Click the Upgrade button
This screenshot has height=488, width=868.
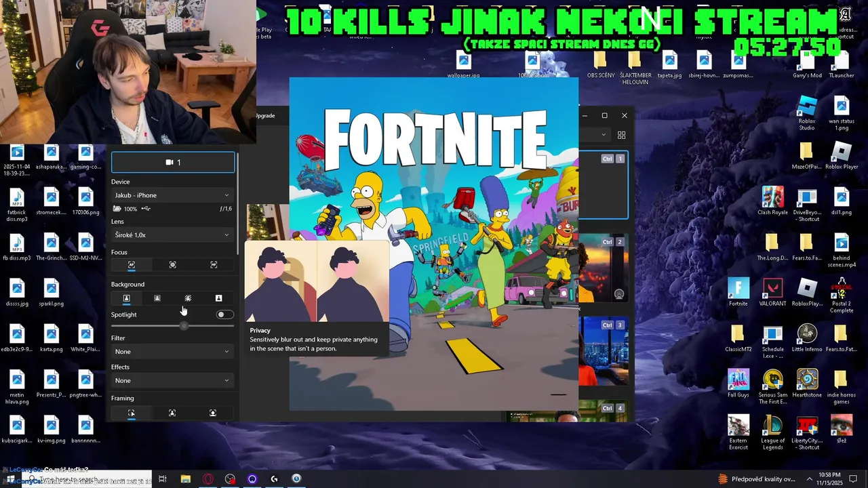(265, 115)
